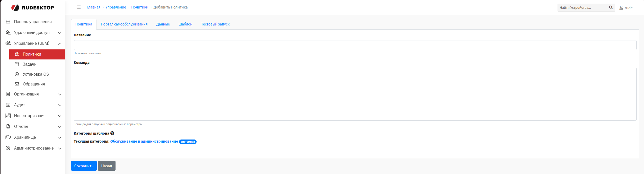Click the Обращения envelope icon

click(x=17, y=84)
